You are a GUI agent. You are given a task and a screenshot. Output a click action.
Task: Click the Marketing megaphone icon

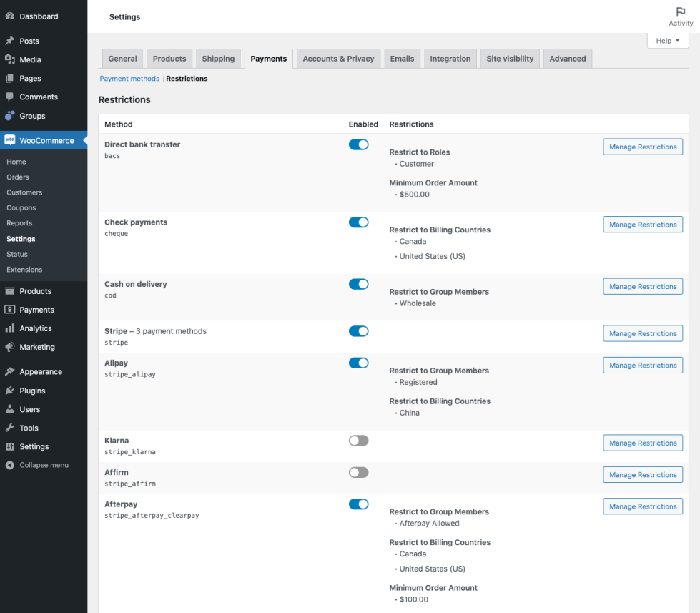(10, 347)
